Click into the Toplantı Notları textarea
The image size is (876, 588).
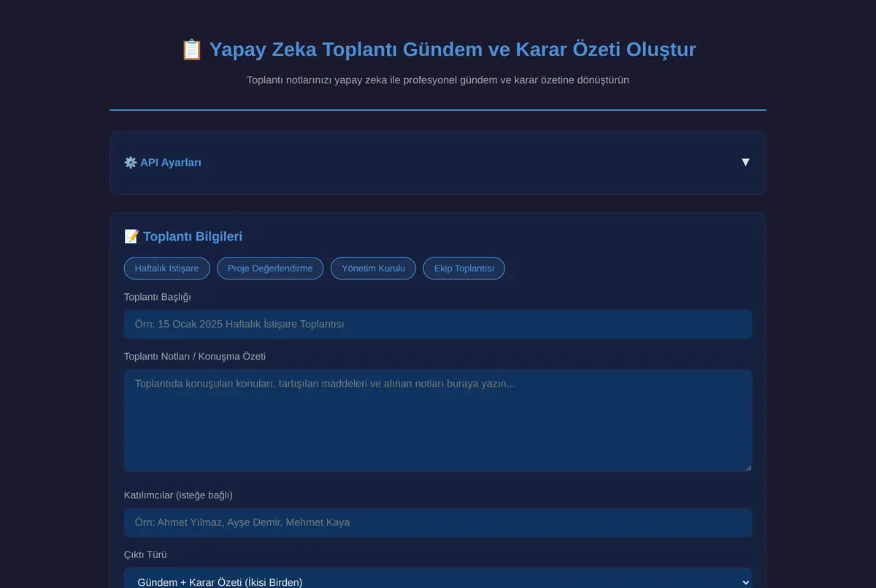tap(438, 420)
